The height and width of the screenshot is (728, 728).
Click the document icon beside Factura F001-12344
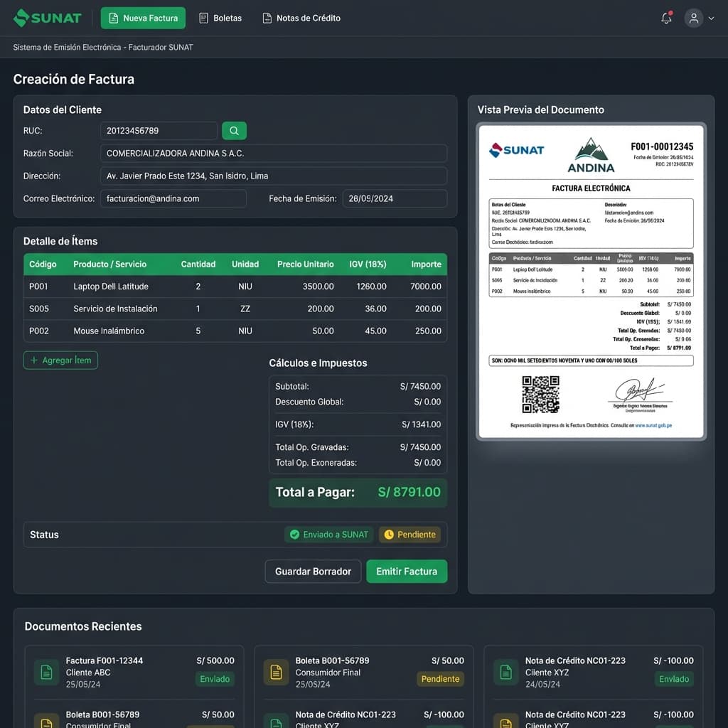45,672
